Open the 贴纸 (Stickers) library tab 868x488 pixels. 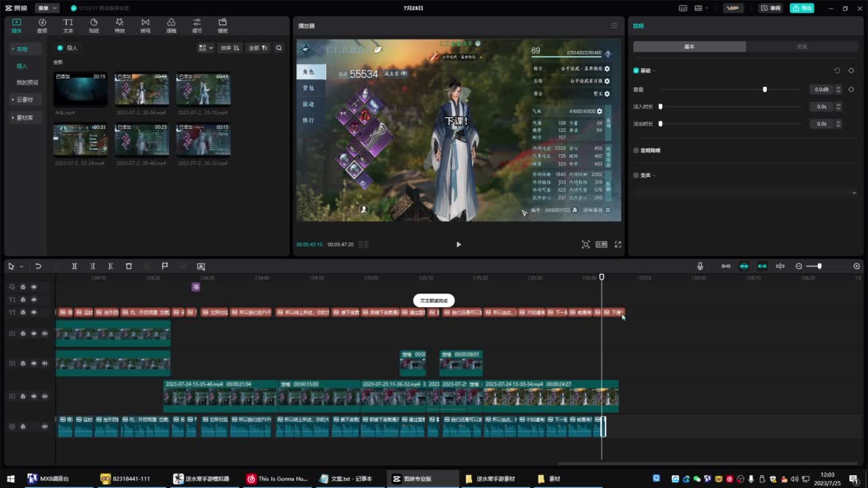(x=94, y=26)
